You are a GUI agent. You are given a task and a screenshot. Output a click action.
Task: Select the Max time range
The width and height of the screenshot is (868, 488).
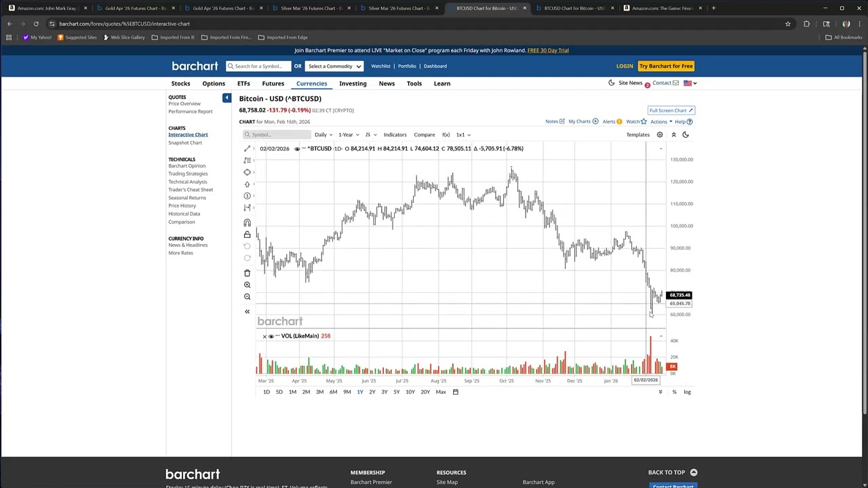[x=441, y=392]
